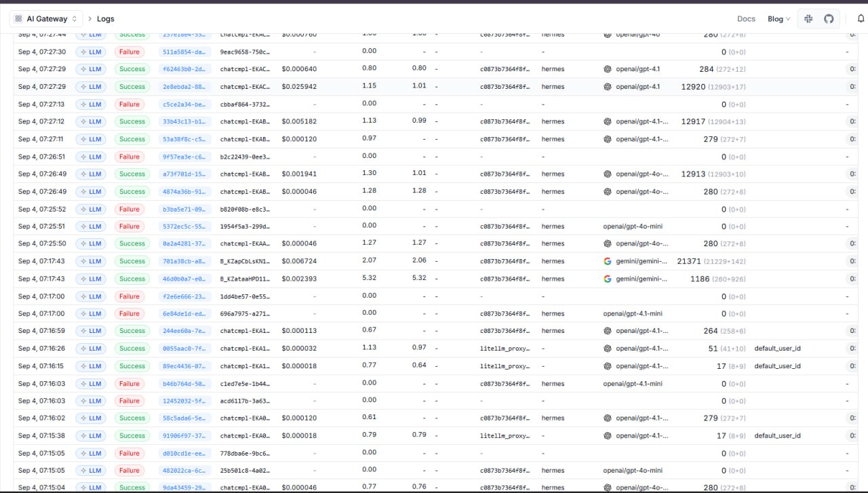Image resolution: width=868 pixels, height=493 pixels.
Task: Open the Slack community icon in header
Action: pyautogui.click(x=808, y=19)
